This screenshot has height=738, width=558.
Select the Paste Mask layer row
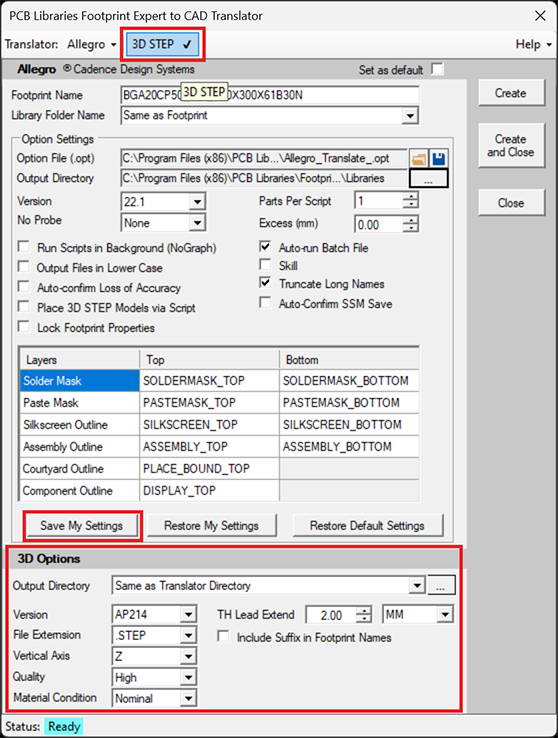tap(80, 403)
